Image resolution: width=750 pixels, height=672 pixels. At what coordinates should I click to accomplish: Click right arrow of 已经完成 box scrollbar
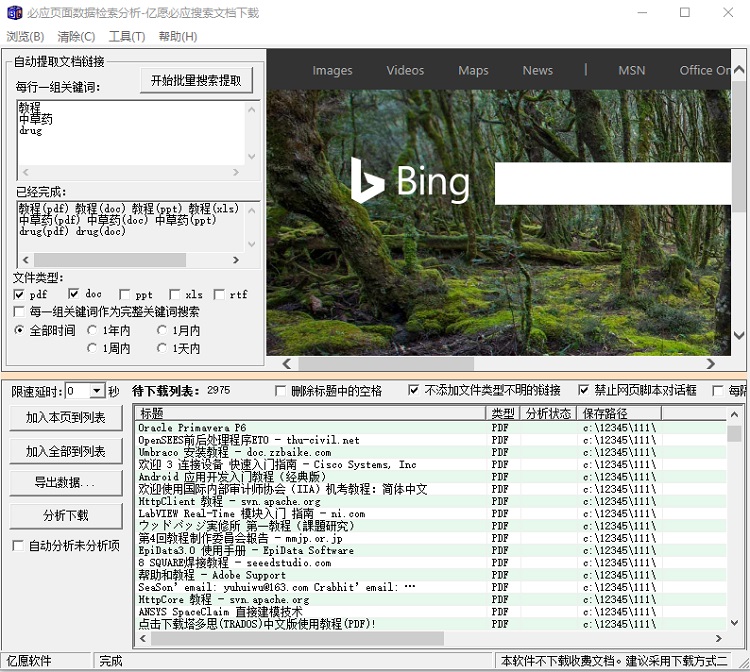tap(235, 260)
